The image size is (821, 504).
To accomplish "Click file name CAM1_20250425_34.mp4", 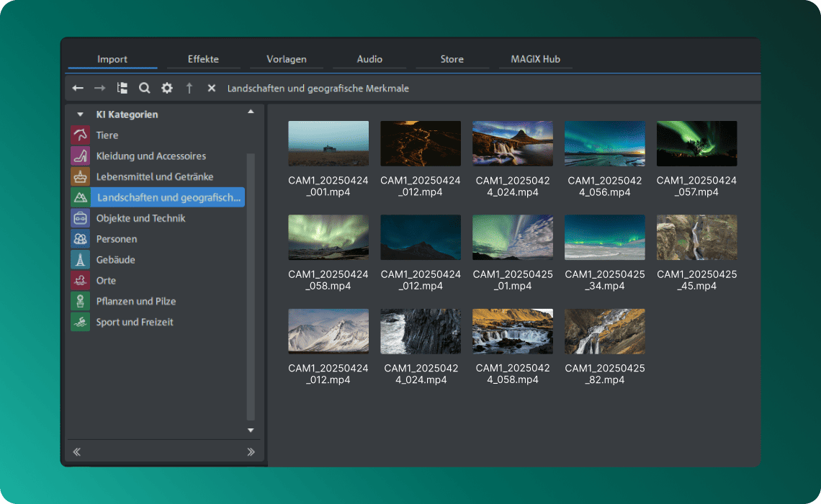I will point(605,280).
